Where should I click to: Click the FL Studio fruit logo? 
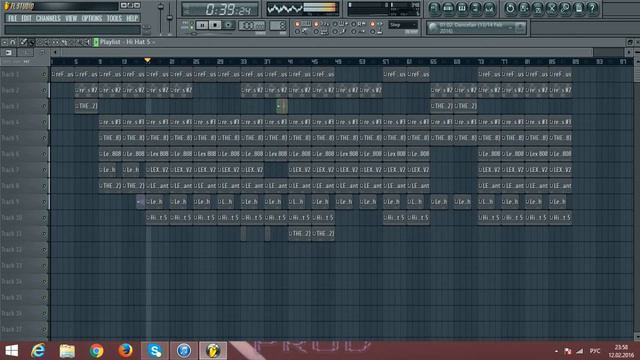coord(7,6)
